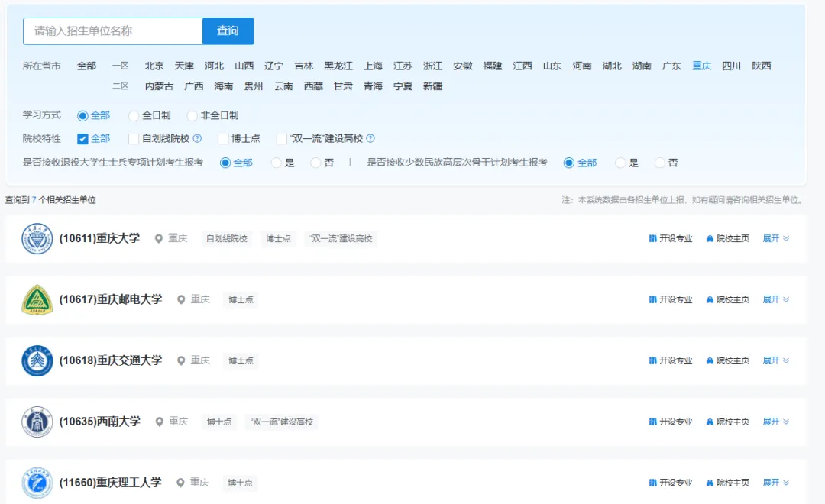Click help icon next to 自划线院校
The image size is (825, 504).
pyautogui.click(x=197, y=138)
